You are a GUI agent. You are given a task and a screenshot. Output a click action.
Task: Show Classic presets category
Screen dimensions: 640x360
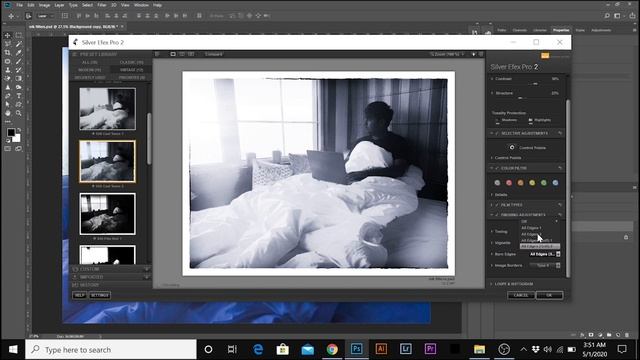131,62
